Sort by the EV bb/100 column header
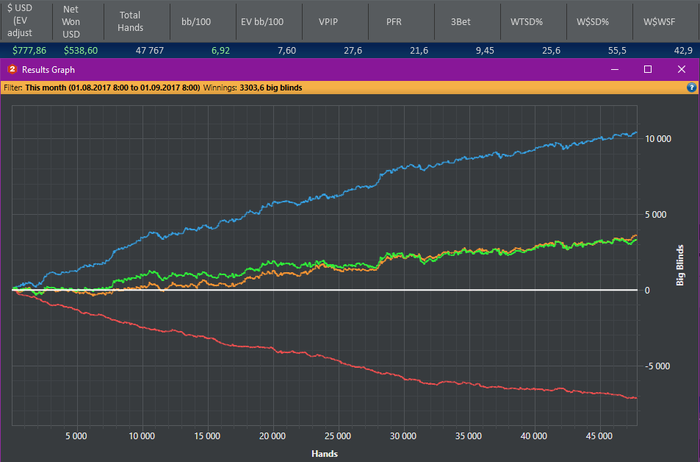The height and width of the screenshot is (462, 700). click(269, 21)
